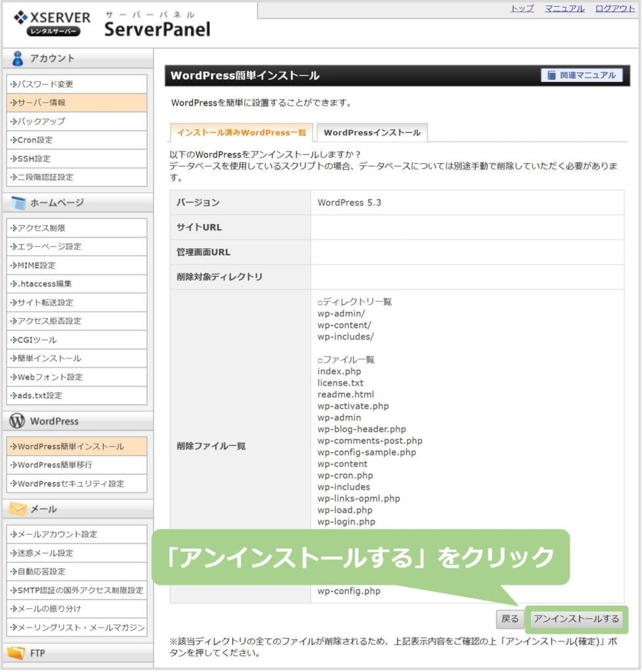
Task: Open パスワード変更 in the sidebar
Action: pos(45,85)
